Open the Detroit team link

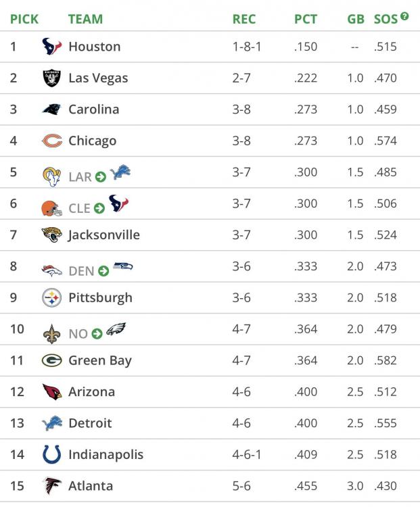[90, 423]
